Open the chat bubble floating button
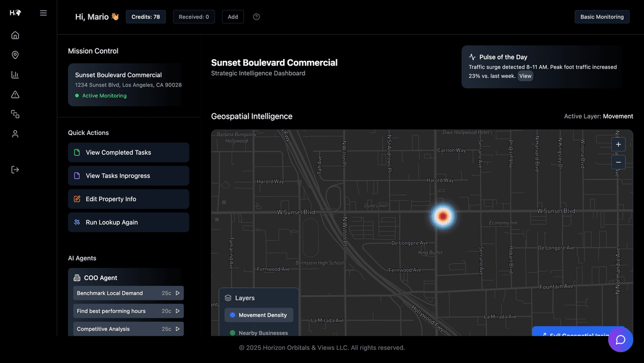Viewport: 644px width, 363px height. coord(620,339)
